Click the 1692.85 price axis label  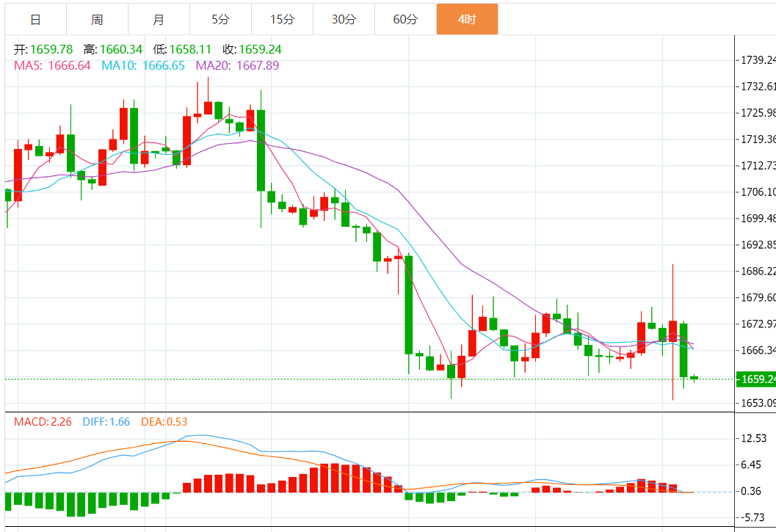[x=758, y=244]
